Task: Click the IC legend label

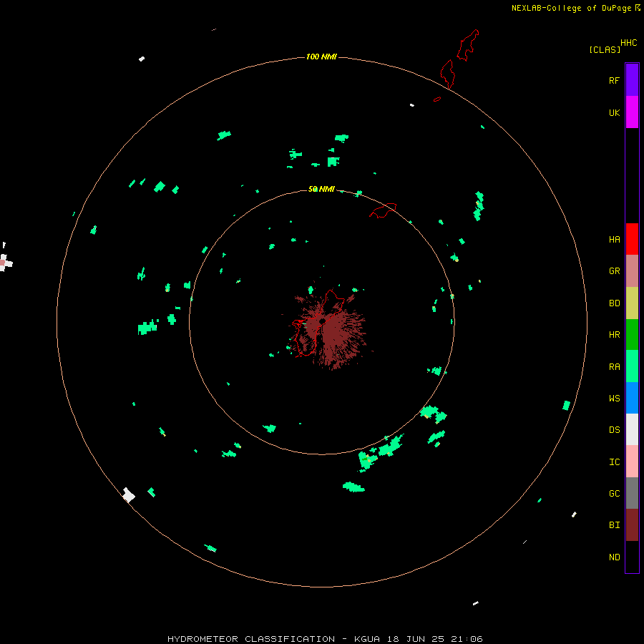Action: pos(614,462)
